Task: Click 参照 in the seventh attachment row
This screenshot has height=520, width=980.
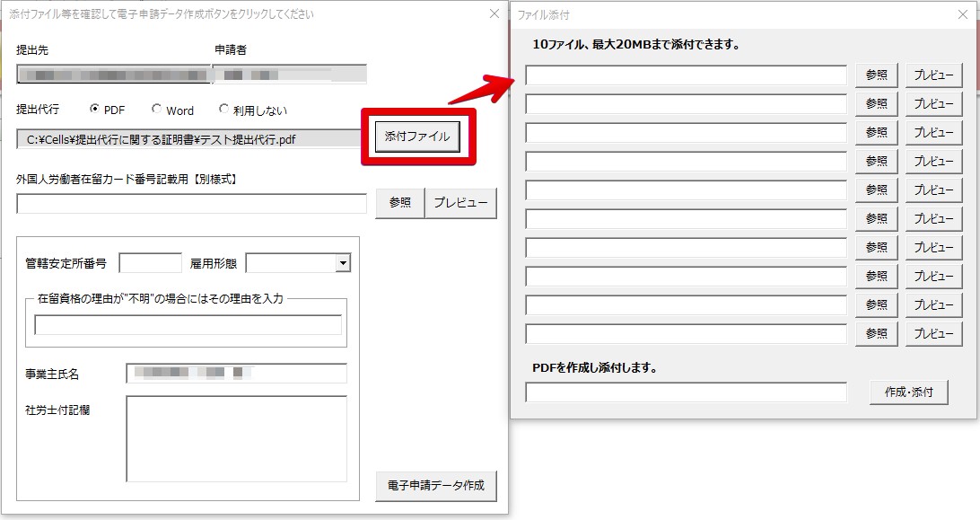Action: (876, 248)
